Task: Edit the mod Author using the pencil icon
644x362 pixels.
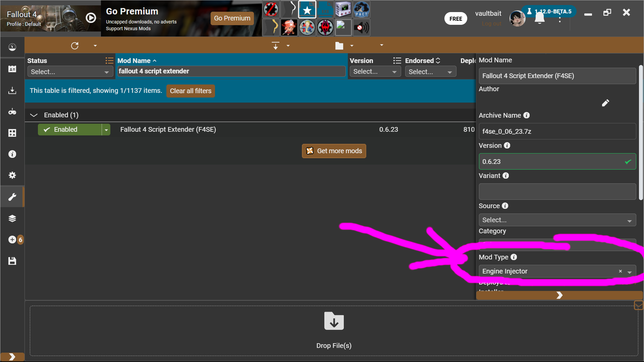Action: click(606, 103)
